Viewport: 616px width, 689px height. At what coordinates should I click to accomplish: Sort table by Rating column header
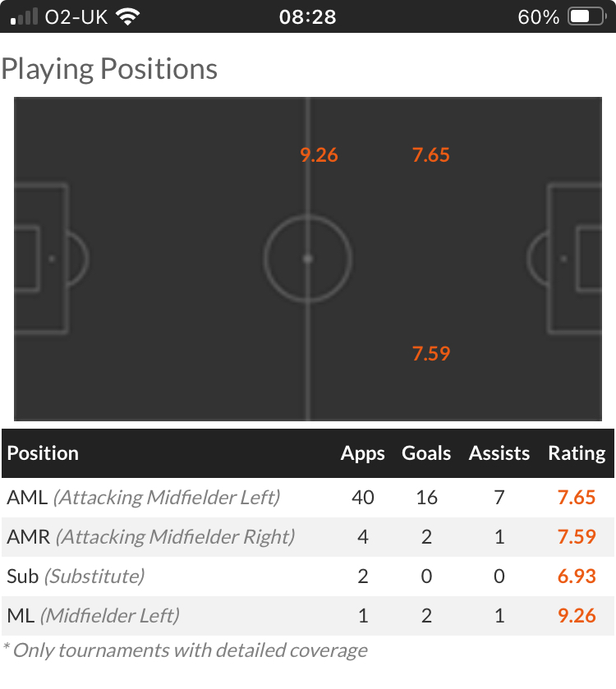point(577,453)
